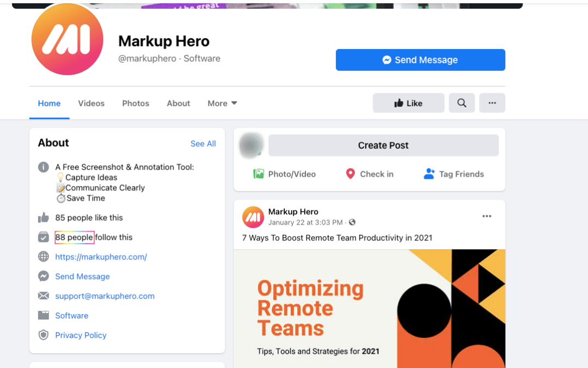Click folder icon beside Software category
Screen dimensions: 588x368
[44, 315]
